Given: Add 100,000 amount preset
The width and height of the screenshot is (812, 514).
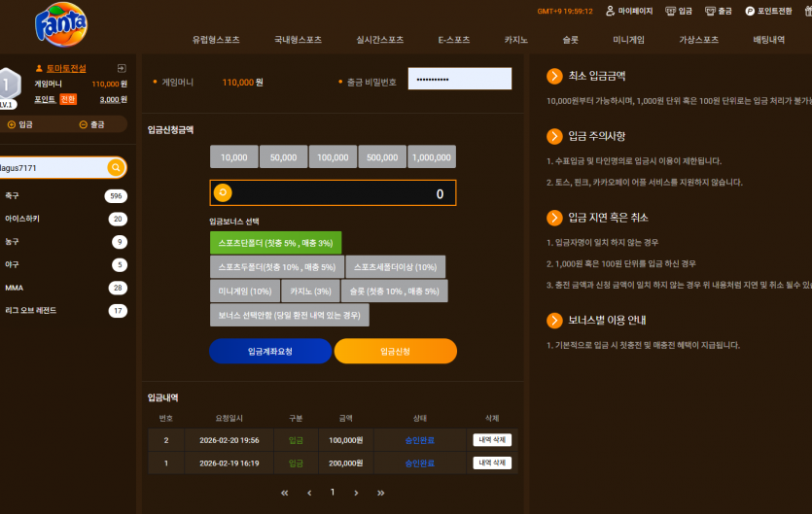Looking at the screenshot, I should [x=333, y=156].
